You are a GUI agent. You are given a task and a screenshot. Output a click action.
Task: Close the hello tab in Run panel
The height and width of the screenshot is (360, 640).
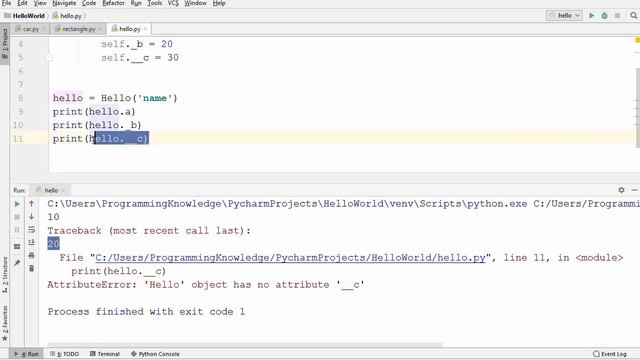(63, 190)
